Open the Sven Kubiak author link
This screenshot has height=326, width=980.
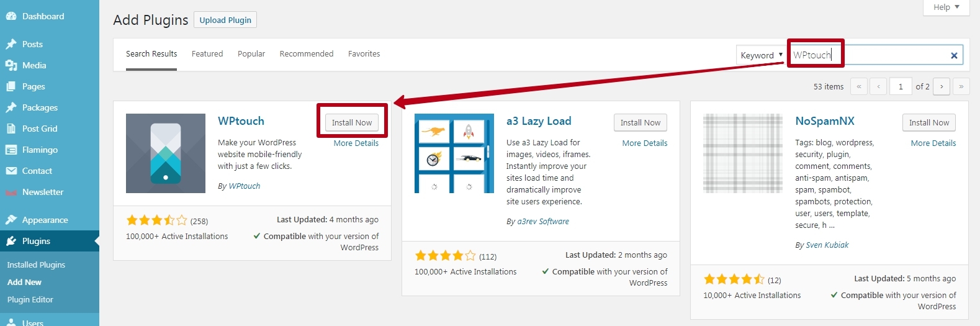tap(827, 245)
